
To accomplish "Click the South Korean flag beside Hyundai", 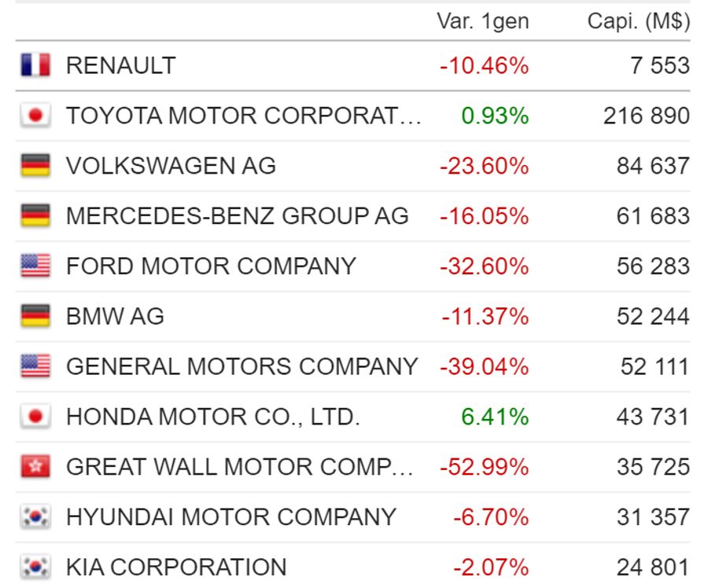I will [35, 516].
